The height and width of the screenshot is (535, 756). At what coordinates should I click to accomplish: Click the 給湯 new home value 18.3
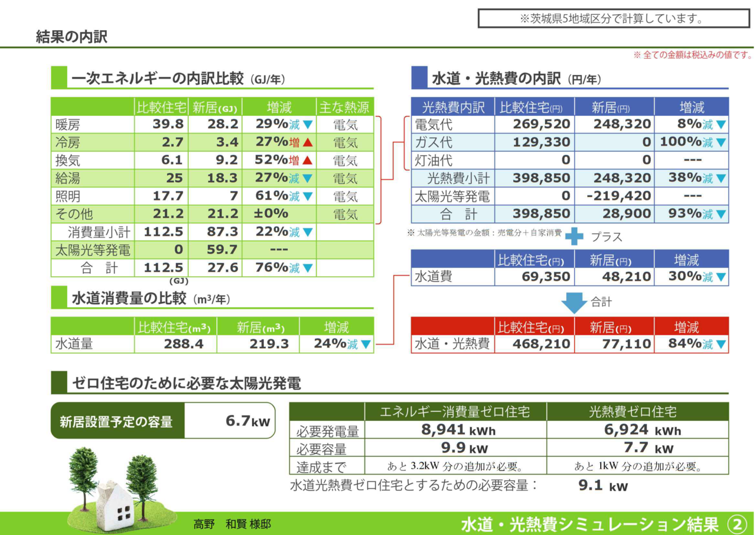[x=223, y=179]
